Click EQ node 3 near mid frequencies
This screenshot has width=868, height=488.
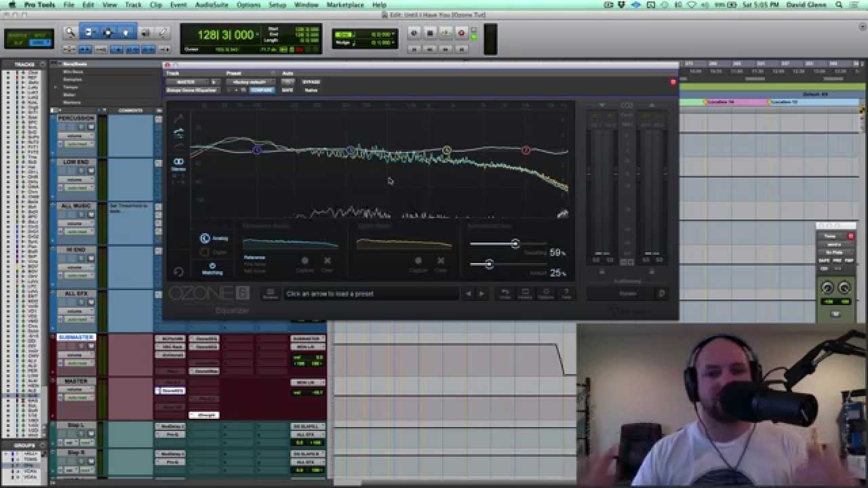(x=351, y=150)
